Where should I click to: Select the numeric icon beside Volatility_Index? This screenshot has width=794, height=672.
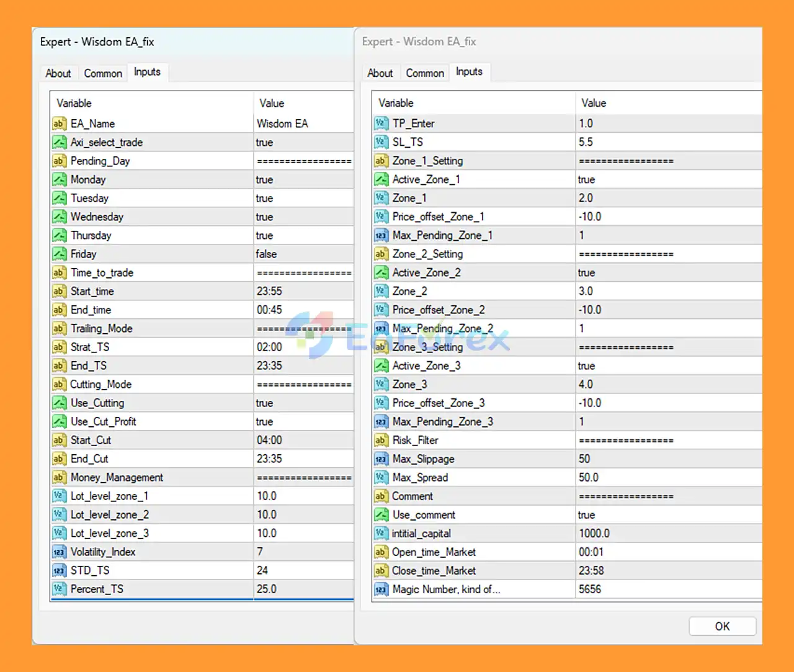point(59,552)
